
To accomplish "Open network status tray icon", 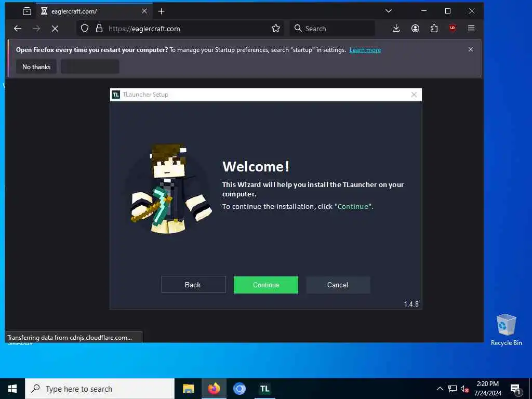I will (453, 389).
